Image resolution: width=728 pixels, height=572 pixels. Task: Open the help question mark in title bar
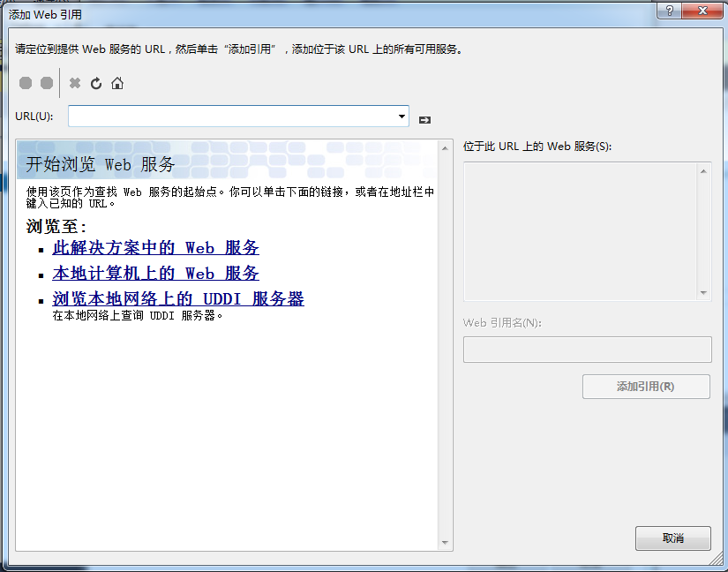[x=670, y=11]
